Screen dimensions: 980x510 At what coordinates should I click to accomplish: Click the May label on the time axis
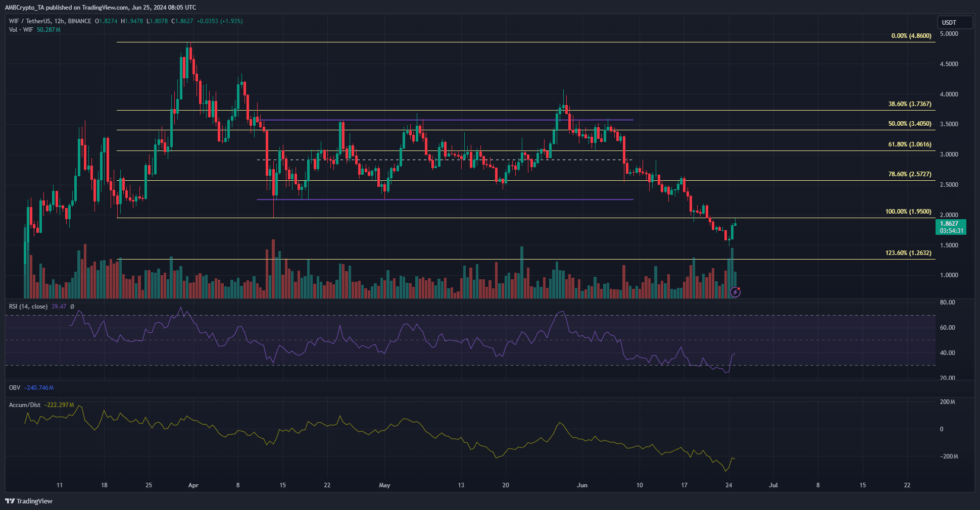click(384, 485)
